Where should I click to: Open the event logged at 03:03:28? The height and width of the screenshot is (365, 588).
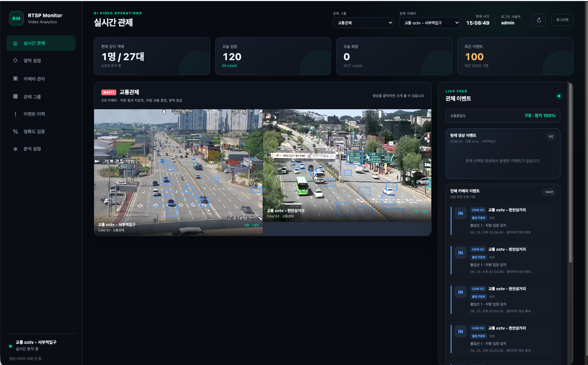coord(503,339)
